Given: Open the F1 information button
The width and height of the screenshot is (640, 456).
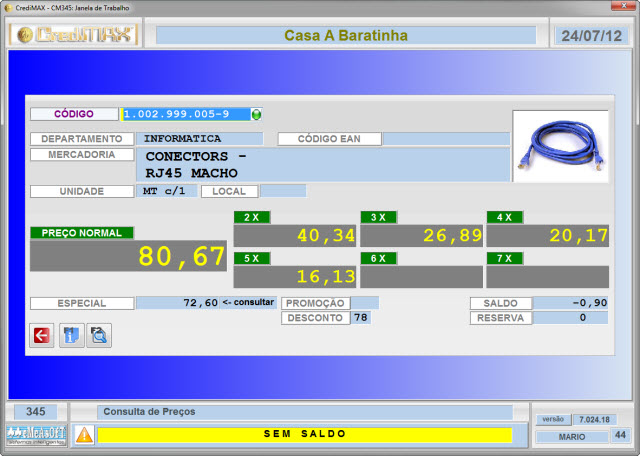Looking at the screenshot, I should [71, 336].
